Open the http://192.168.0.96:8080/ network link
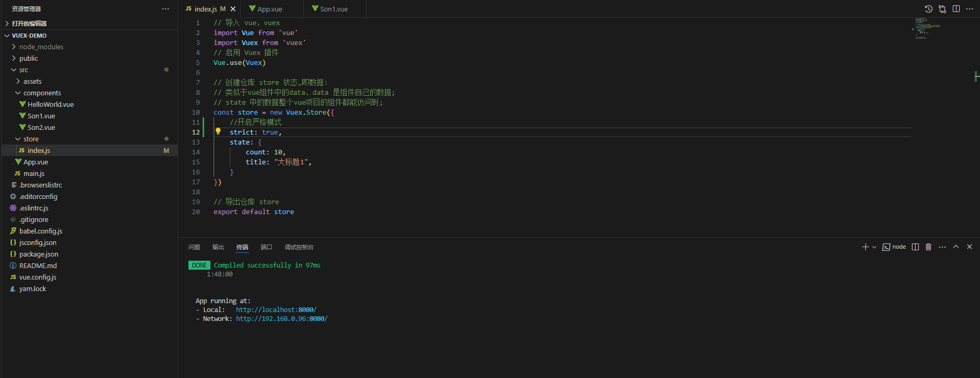Viewport: 980px width, 378px height. coord(282,319)
